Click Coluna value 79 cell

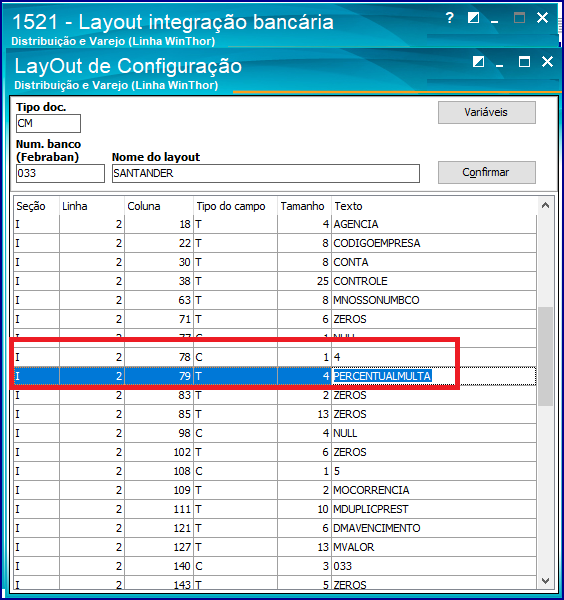(159, 376)
